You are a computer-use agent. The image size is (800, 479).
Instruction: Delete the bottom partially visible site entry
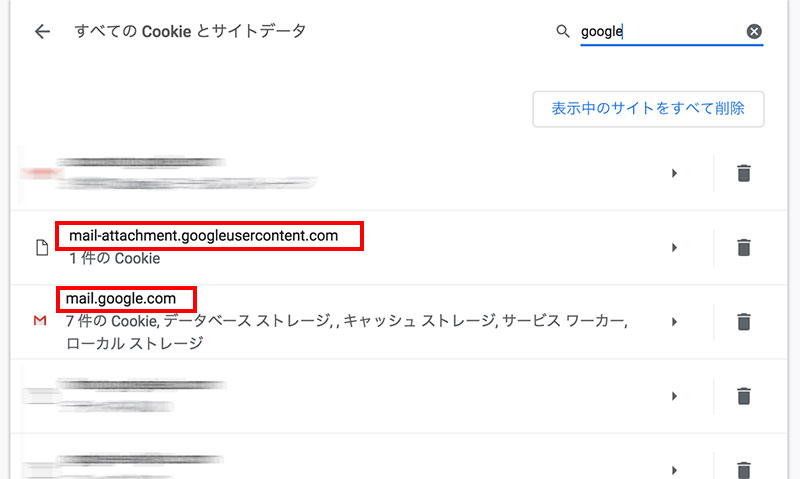tap(743, 467)
